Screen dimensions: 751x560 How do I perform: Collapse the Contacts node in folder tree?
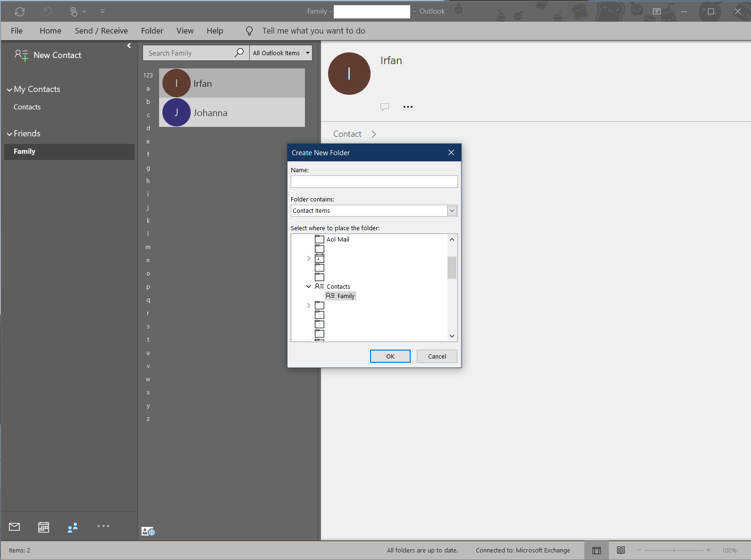point(309,286)
